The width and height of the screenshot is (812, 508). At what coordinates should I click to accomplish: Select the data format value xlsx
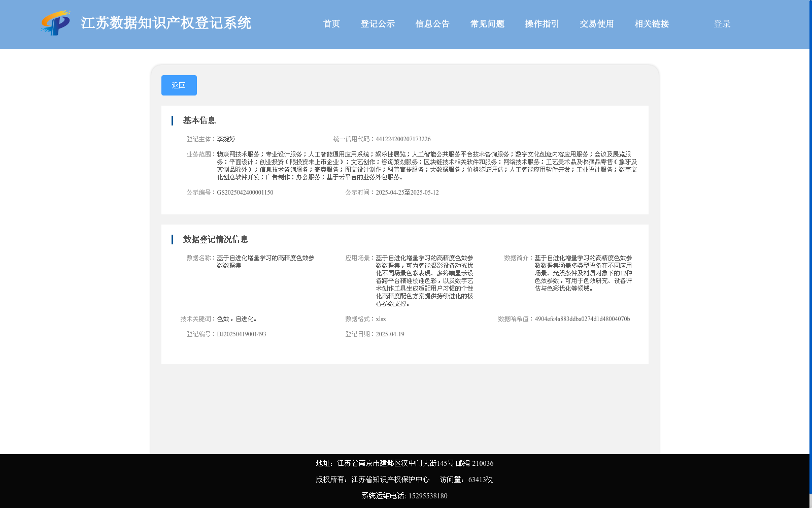[381, 319]
